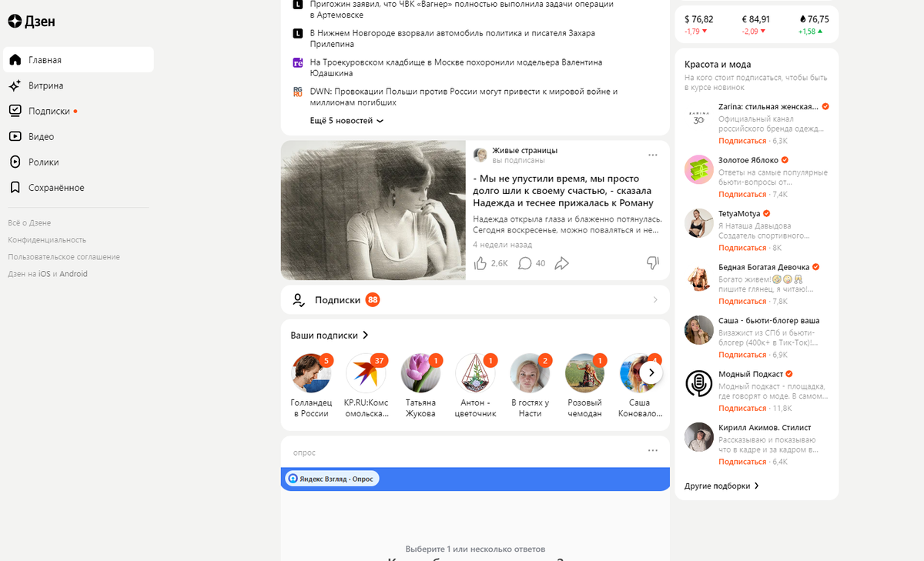Share the Живые страницы article
Viewport: 924px width, 561px height.
pyautogui.click(x=562, y=263)
